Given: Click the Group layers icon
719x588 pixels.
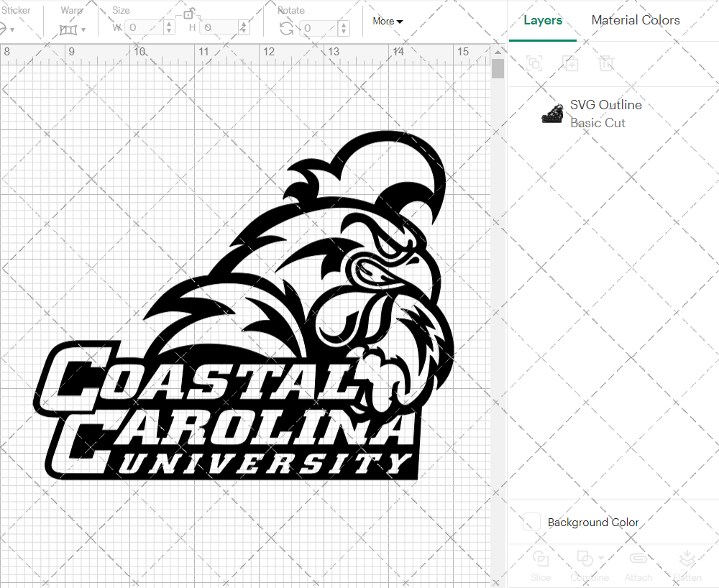Looking at the screenshot, I should (535, 64).
